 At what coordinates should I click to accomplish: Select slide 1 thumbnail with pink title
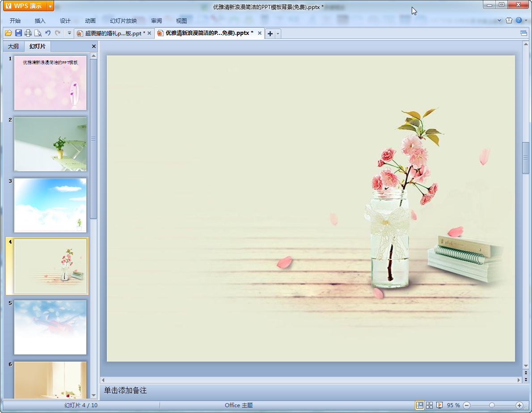click(x=50, y=83)
